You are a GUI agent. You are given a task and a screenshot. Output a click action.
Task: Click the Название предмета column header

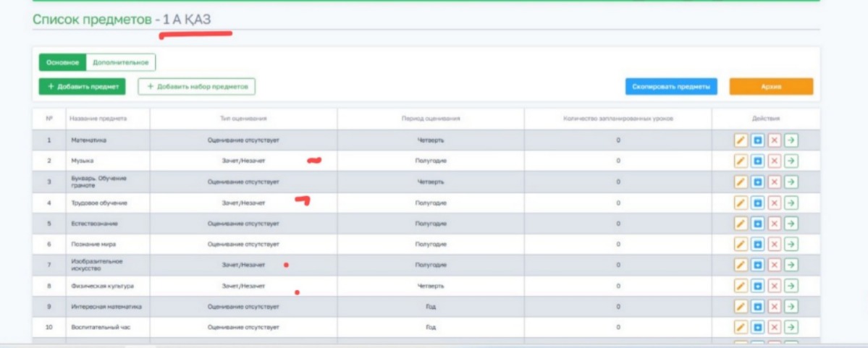tap(98, 119)
